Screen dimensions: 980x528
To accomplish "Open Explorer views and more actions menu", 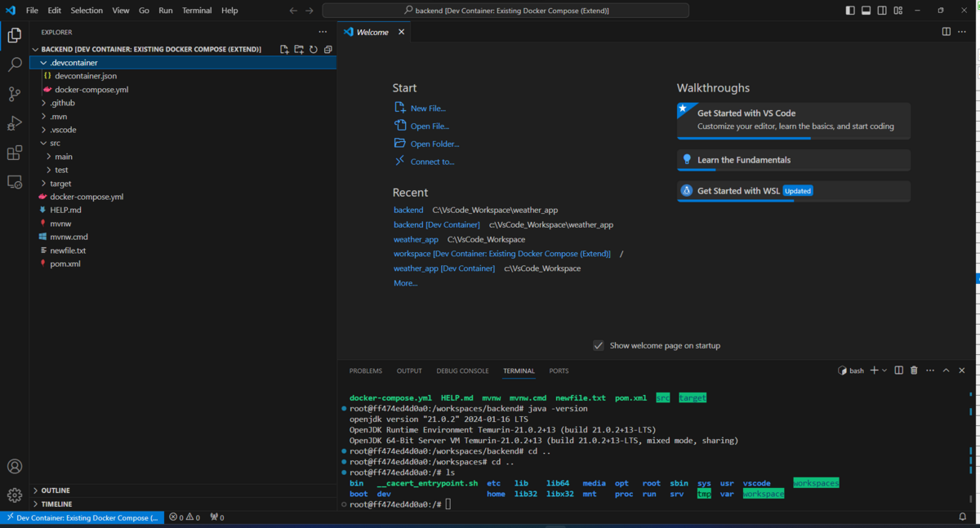I will (323, 32).
